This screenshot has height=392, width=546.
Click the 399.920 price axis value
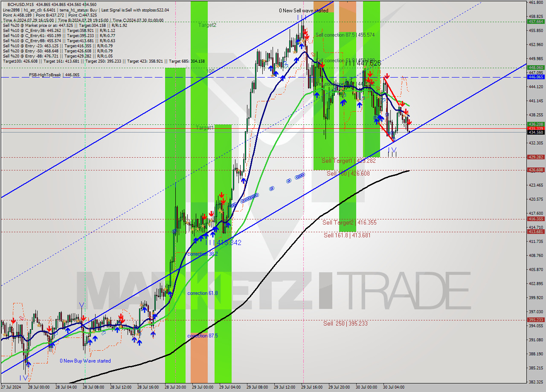(536, 297)
